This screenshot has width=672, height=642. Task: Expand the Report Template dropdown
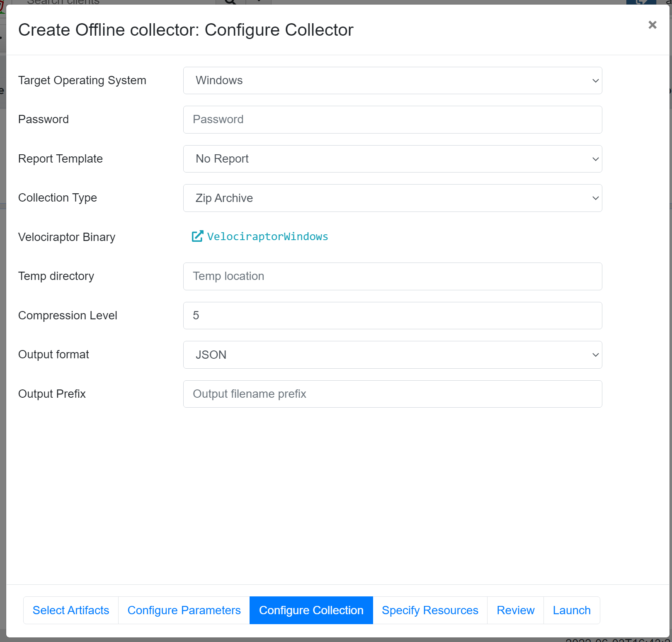pos(393,159)
